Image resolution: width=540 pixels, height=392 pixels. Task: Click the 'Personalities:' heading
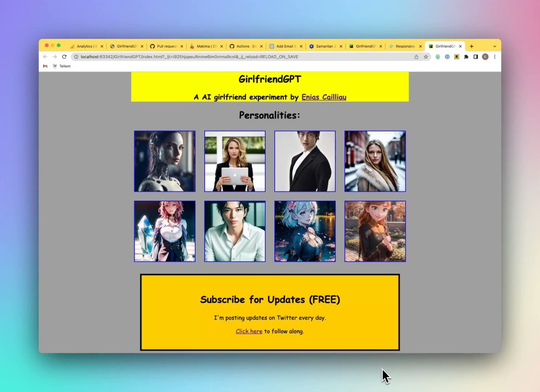coord(270,115)
